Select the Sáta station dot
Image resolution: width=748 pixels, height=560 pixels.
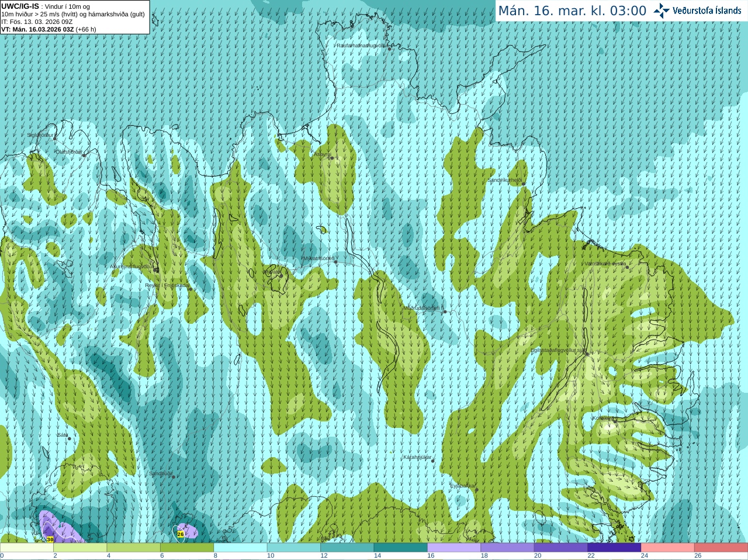click(69, 438)
